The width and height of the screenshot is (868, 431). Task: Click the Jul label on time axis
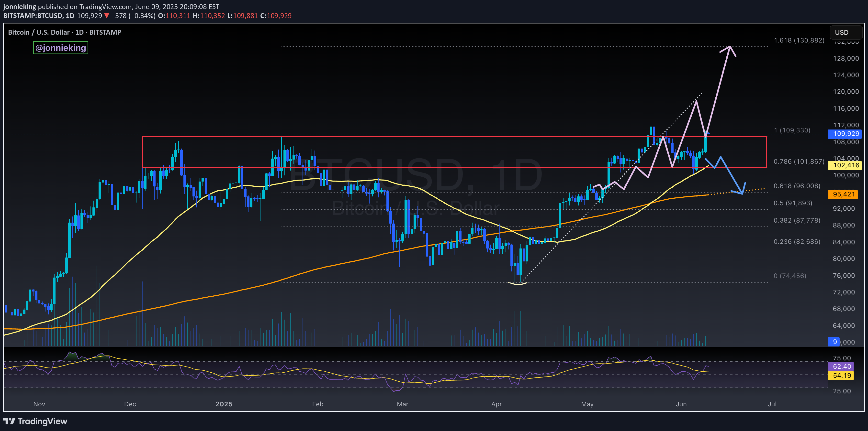coord(772,404)
